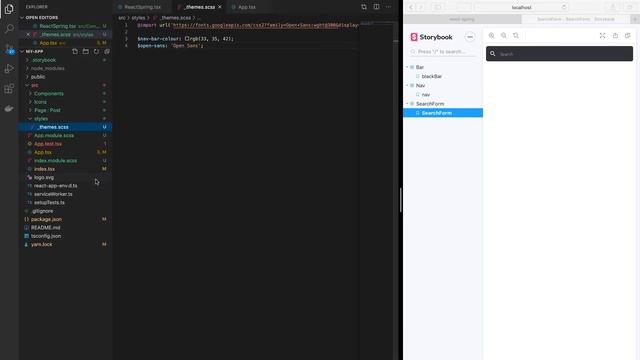The image size is (640, 360).
Task: Zoom in the Storybook canvas
Action: pos(491,36)
